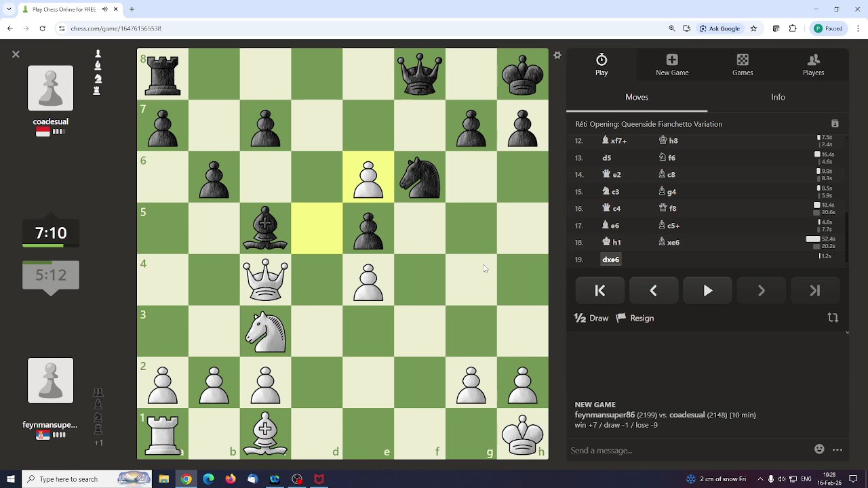Jump to the first move of the game

coord(600,291)
